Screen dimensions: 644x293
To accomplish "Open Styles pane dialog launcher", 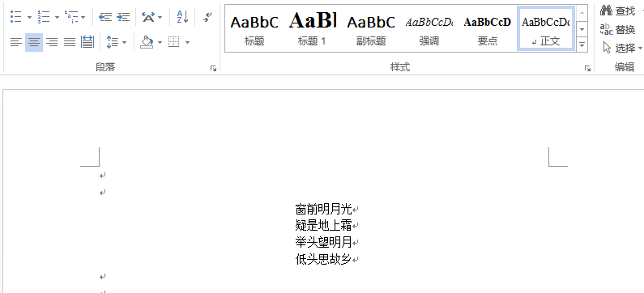I will click(587, 69).
